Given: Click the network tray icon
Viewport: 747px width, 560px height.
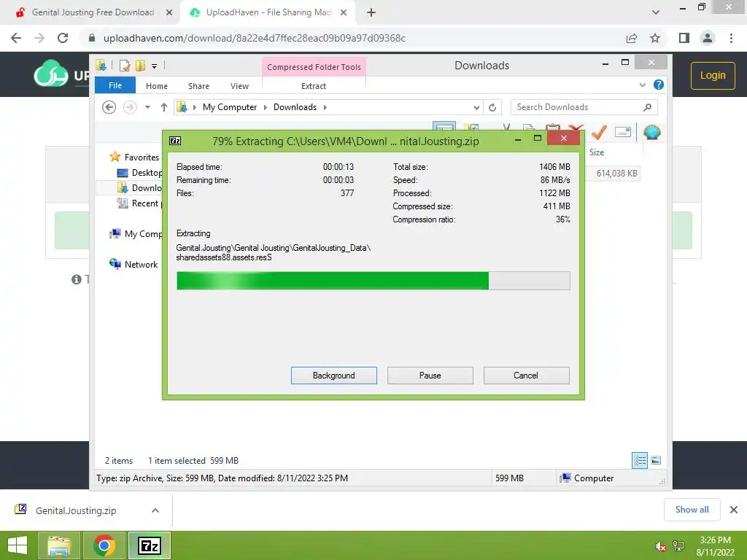Looking at the screenshot, I should coord(678,546).
